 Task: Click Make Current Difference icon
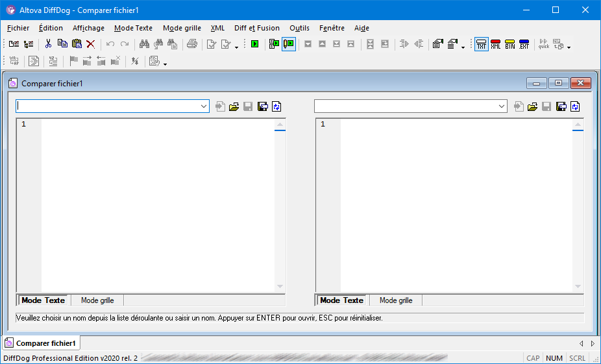(384, 44)
